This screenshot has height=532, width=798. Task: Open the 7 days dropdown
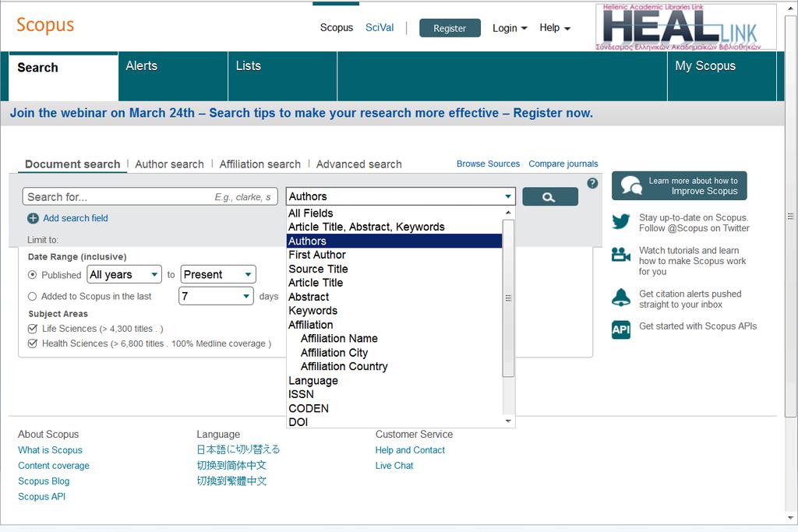click(x=216, y=296)
